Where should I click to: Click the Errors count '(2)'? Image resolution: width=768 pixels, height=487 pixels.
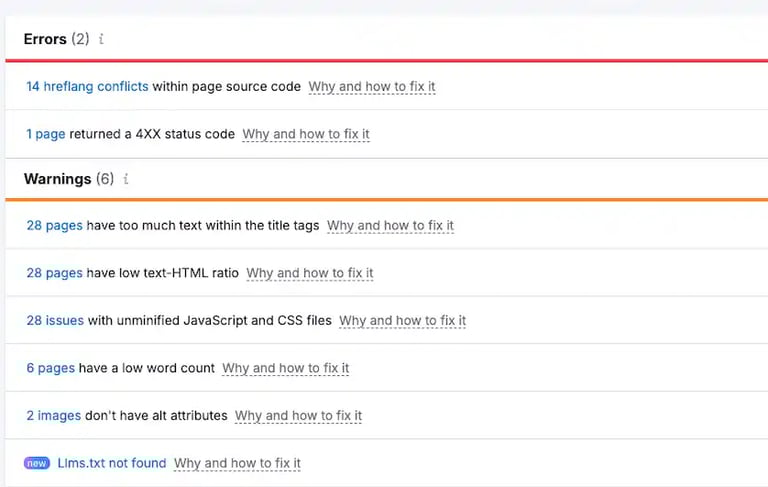[80, 39]
